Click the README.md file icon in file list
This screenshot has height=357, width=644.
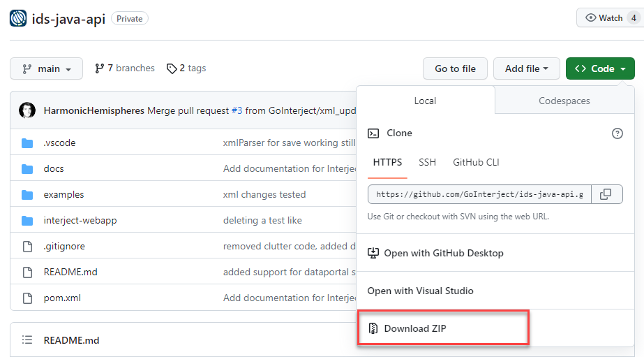point(27,272)
